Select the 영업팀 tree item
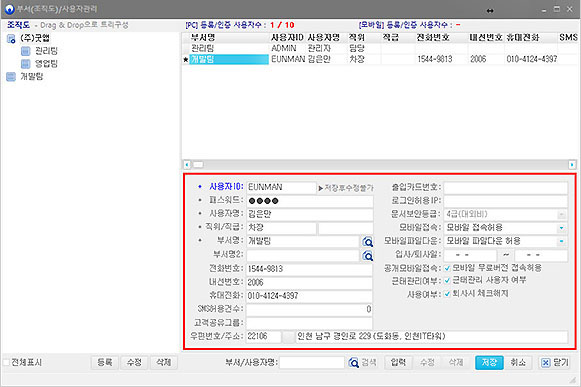 click(46, 64)
